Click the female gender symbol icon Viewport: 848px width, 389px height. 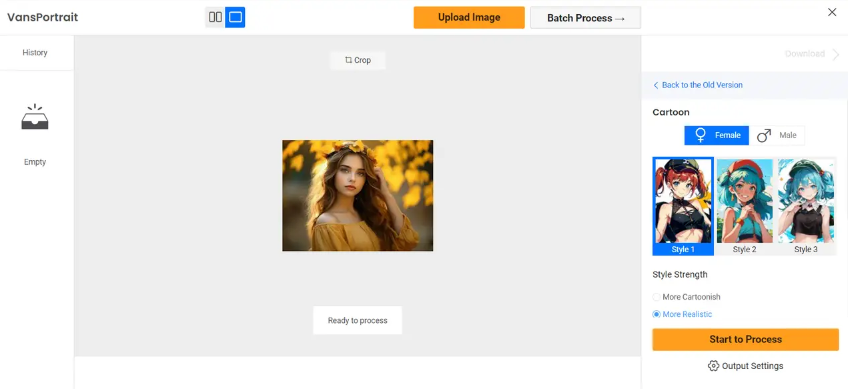tap(700, 135)
